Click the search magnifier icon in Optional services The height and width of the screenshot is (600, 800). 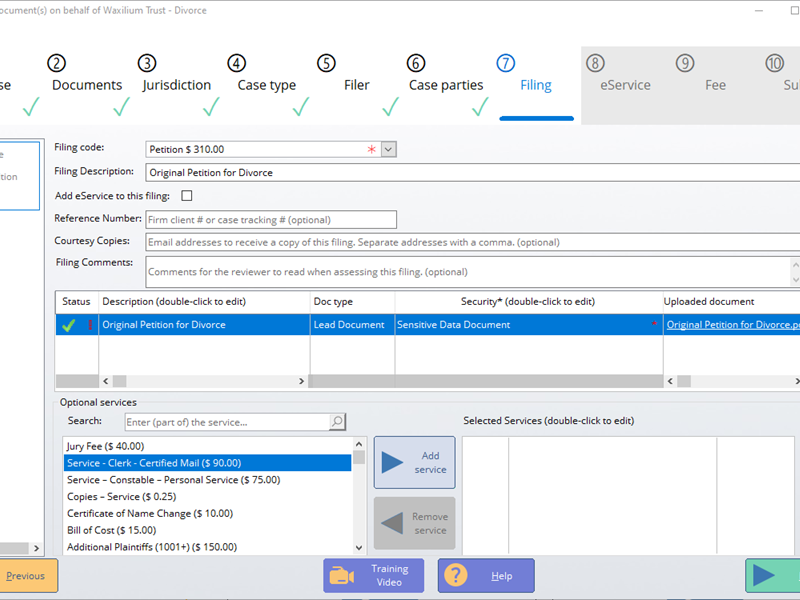(338, 422)
